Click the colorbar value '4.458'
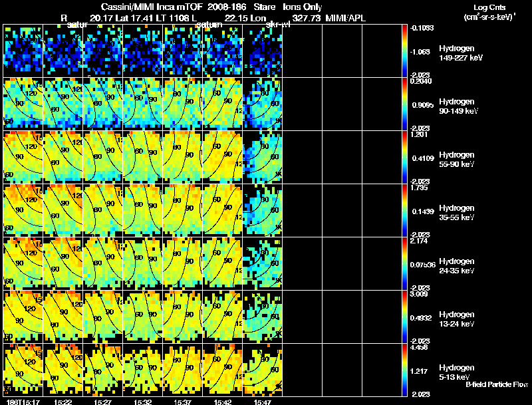The image size is (532, 405). (419, 347)
